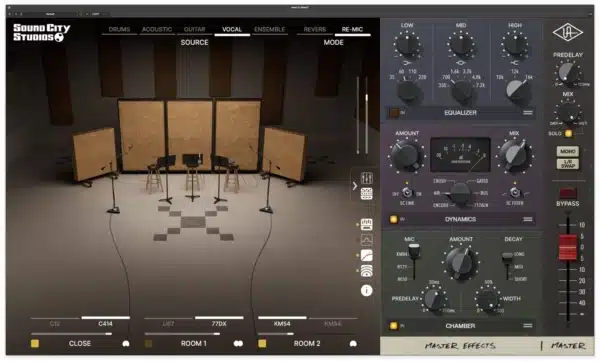Switch to REVERB mode tab

(315, 29)
